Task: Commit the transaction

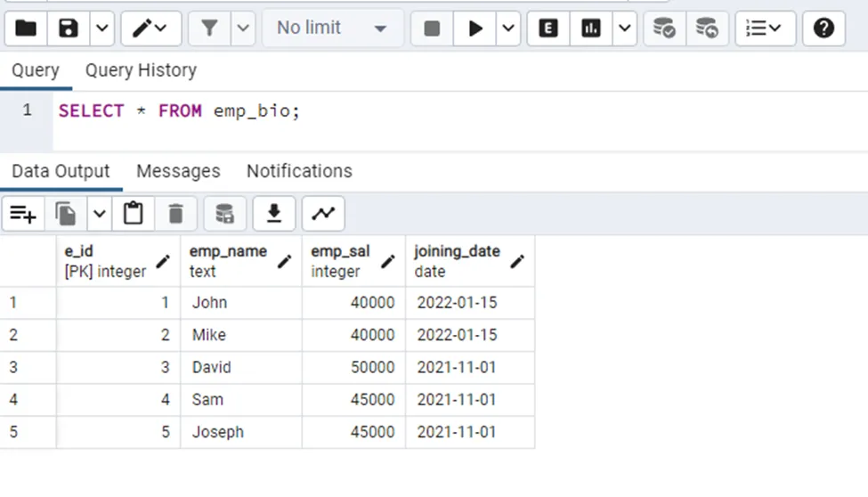Action: click(x=664, y=29)
